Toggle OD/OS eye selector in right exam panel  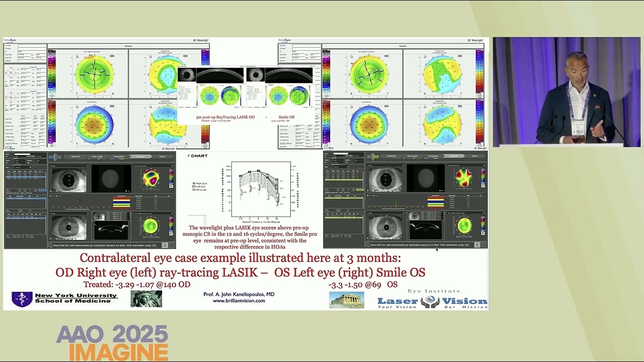(373, 157)
